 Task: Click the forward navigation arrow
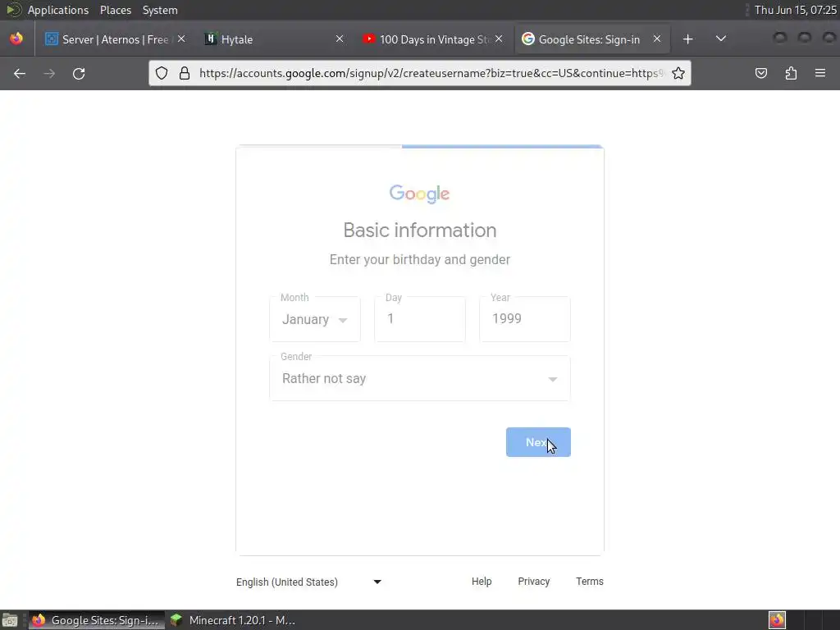(49, 73)
